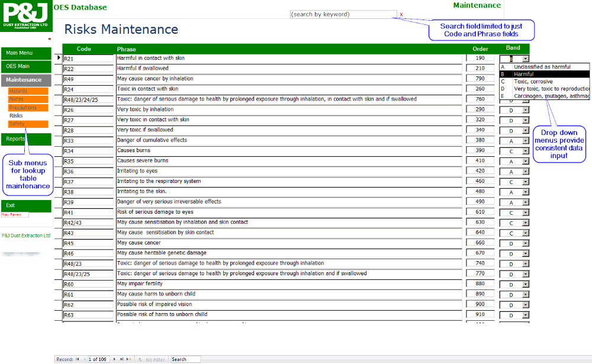
Task: Collapse the navigation pane with double chevron
Action: (49, 39)
